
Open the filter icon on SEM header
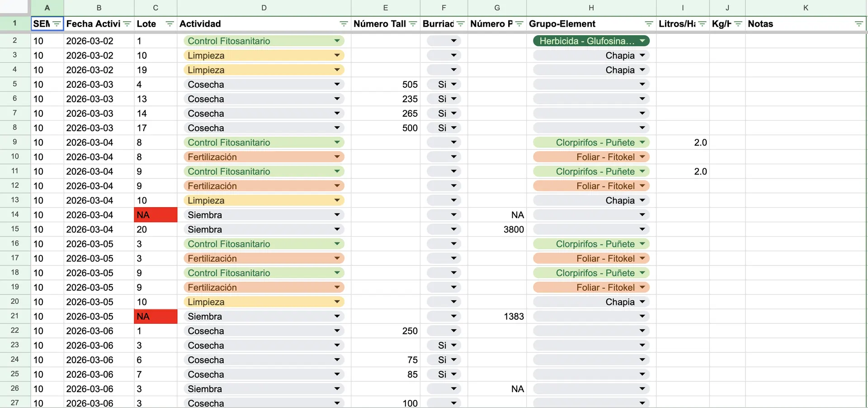tap(57, 24)
